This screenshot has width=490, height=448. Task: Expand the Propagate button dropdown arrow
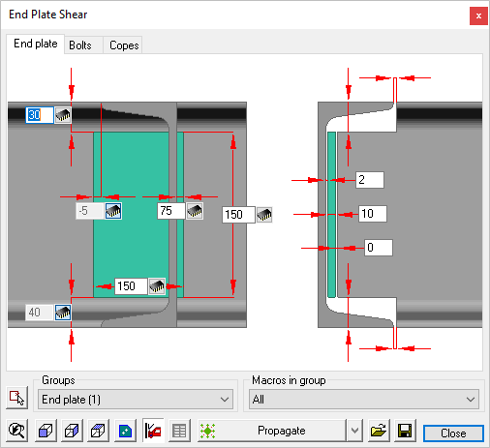coord(354,431)
